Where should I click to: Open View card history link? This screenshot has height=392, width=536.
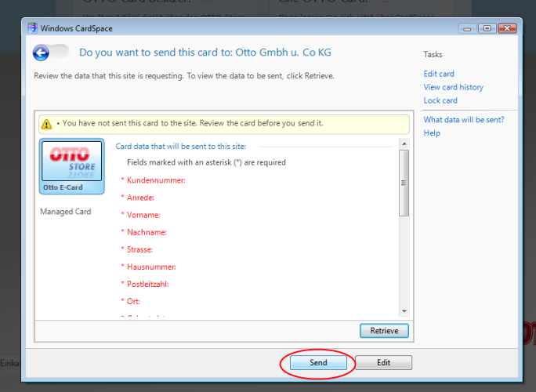point(453,87)
